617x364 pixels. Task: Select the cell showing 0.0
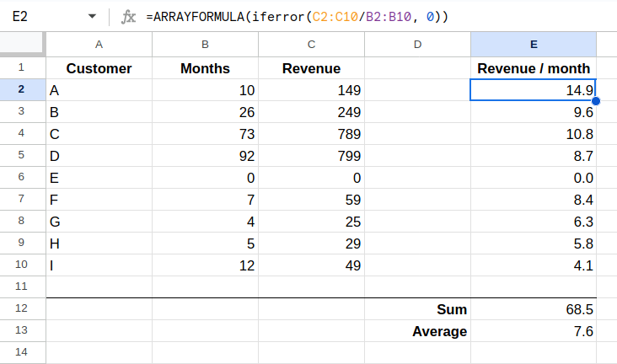[534, 178]
